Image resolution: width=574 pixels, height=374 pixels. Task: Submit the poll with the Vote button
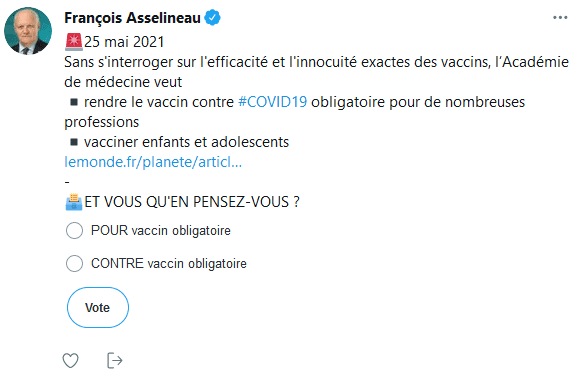(98, 307)
